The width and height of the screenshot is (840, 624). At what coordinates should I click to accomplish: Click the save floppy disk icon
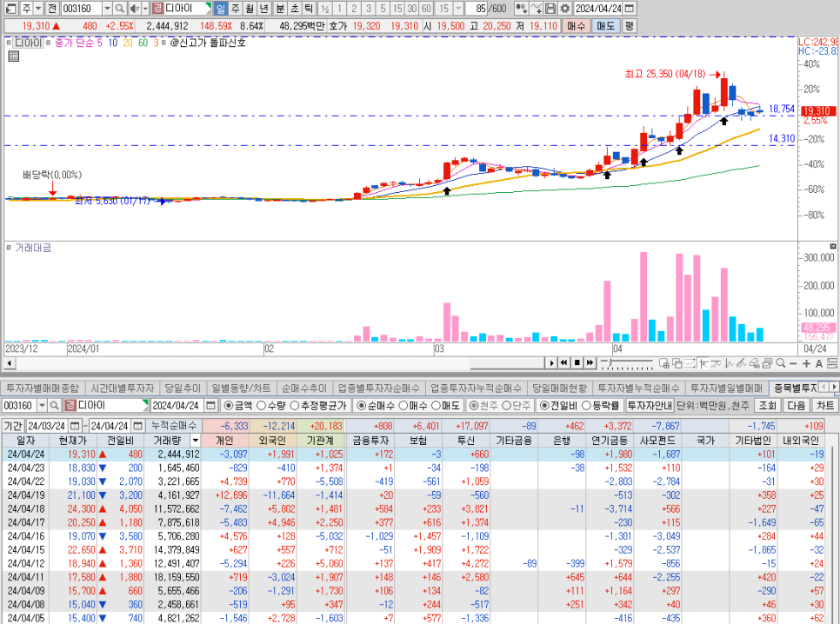pos(550,9)
